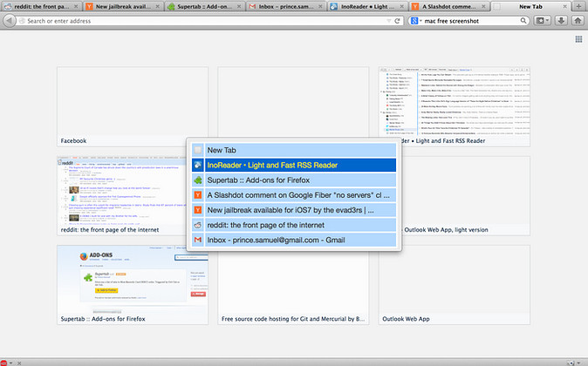
Task: Select InoReader Light and Fast RSS Reader entry
Action: [x=294, y=166]
